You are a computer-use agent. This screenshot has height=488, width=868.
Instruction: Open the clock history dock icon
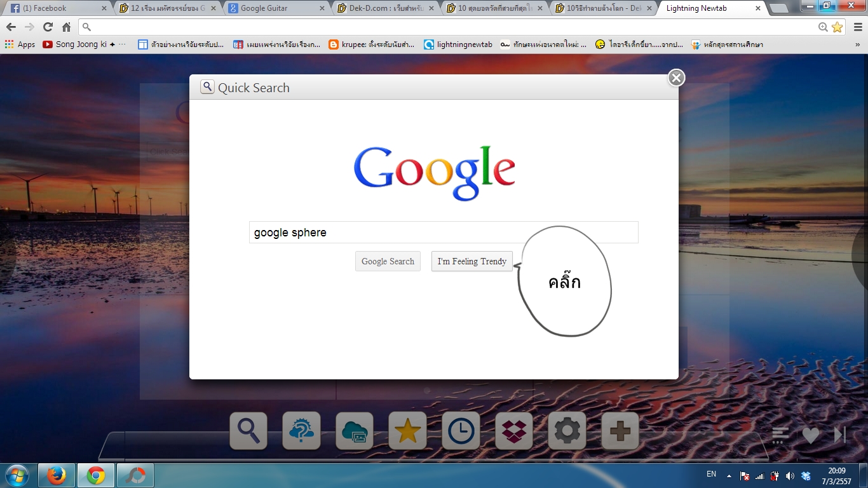(461, 431)
